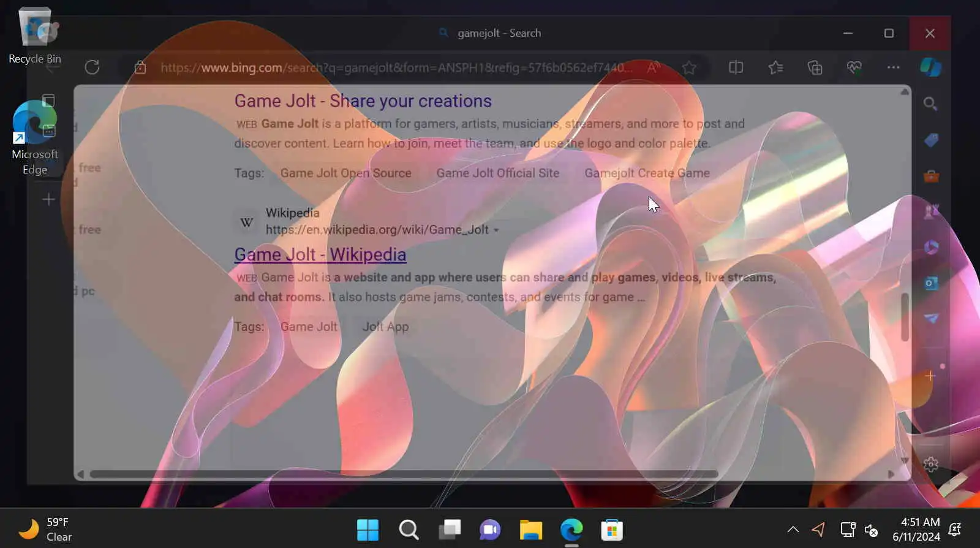Open the Favorites list icon
Viewport: 980px width, 548px height.
(x=775, y=67)
